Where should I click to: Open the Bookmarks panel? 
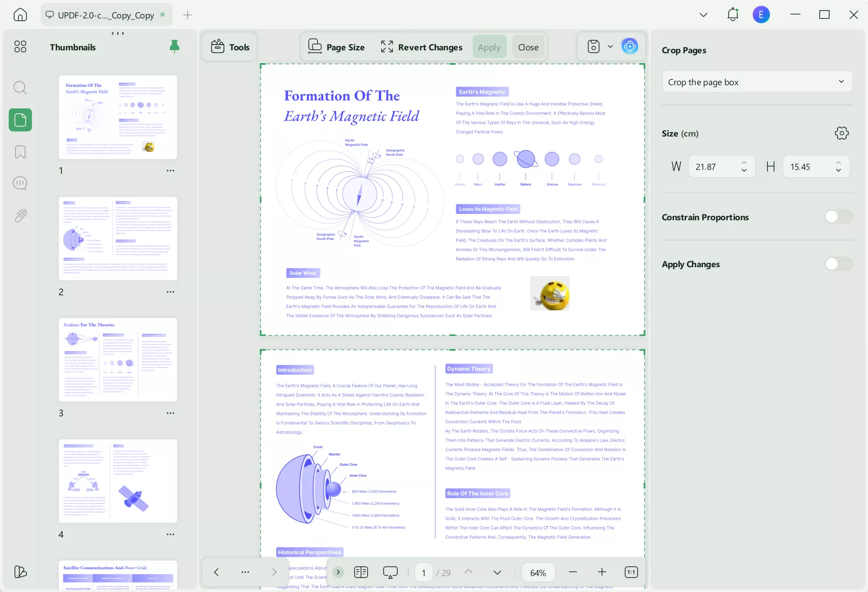pyautogui.click(x=20, y=152)
